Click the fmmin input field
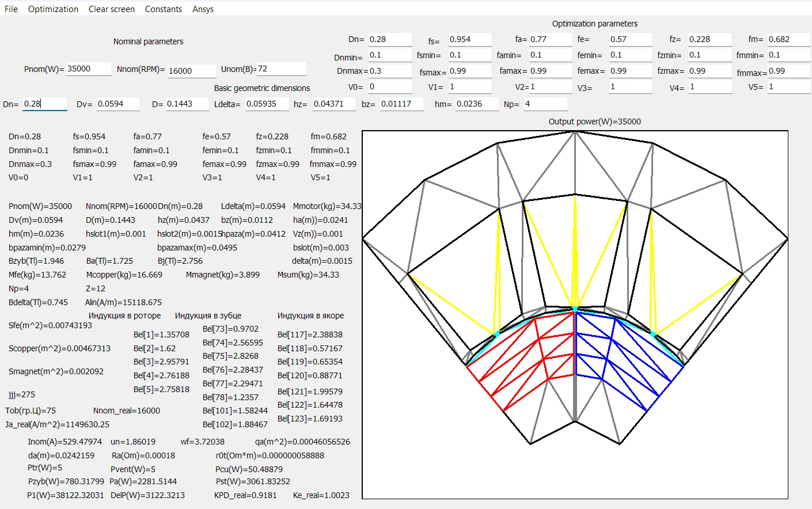812x509 pixels. (x=789, y=55)
